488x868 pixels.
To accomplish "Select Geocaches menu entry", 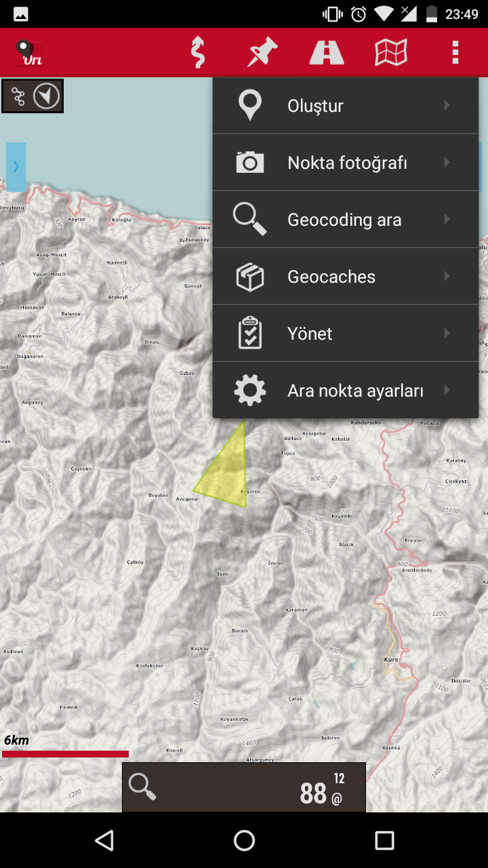I will (x=346, y=277).
